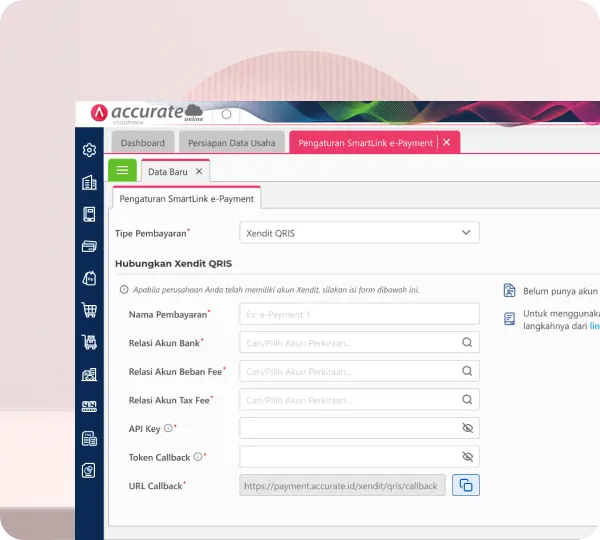Copy the URL Callback to clipboard

pos(465,485)
